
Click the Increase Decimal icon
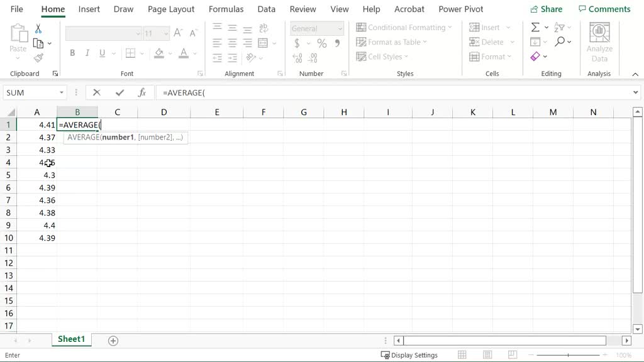pos(297,58)
